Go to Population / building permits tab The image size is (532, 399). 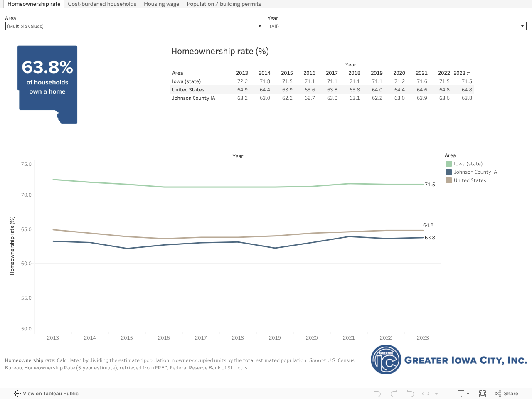[x=224, y=4]
